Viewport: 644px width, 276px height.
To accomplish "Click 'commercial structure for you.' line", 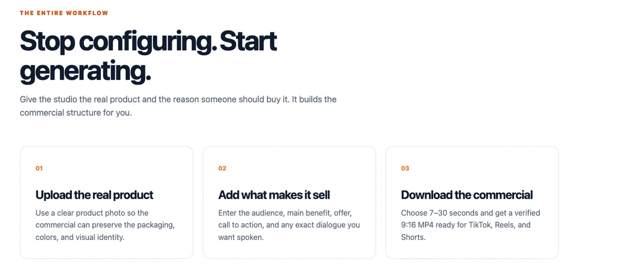I will (76, 113).
